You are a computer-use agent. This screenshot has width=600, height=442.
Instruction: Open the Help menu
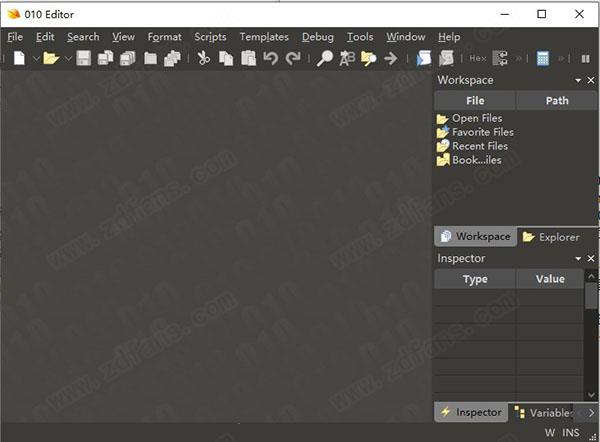449,37
